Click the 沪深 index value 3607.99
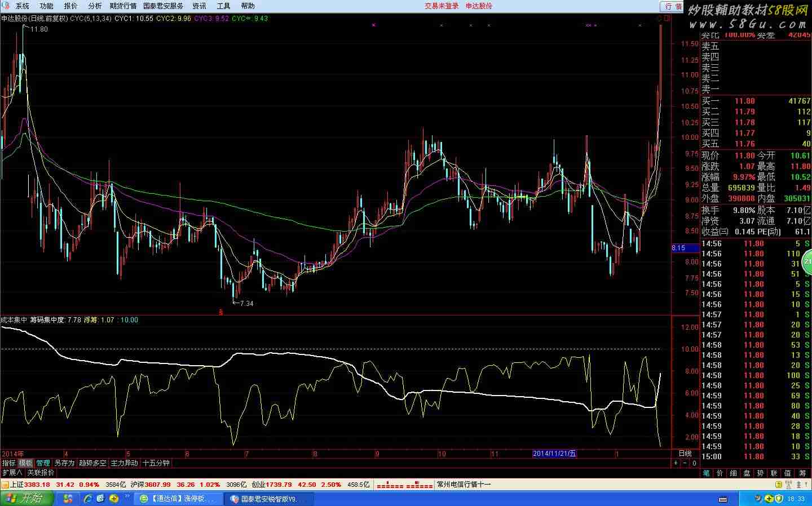 pyautogui.click(x=158, y=484)
